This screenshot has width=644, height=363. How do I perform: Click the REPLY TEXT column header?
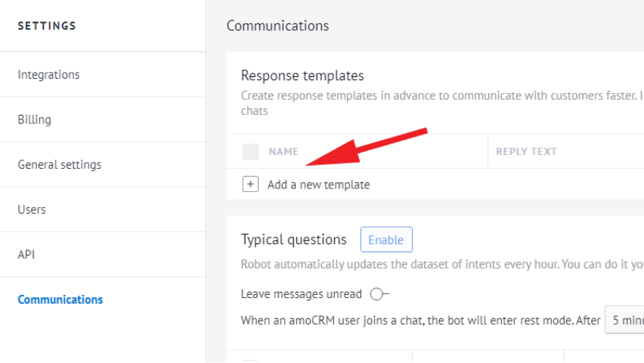pyautogui.click(x=526, y=152)
